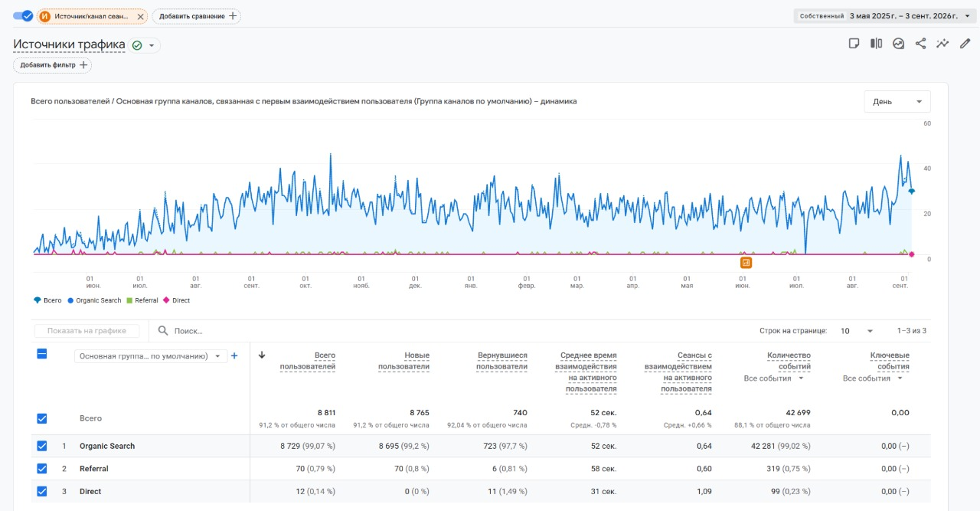Open the date range dropdown

pyautogui.click(x=885, y=16)
